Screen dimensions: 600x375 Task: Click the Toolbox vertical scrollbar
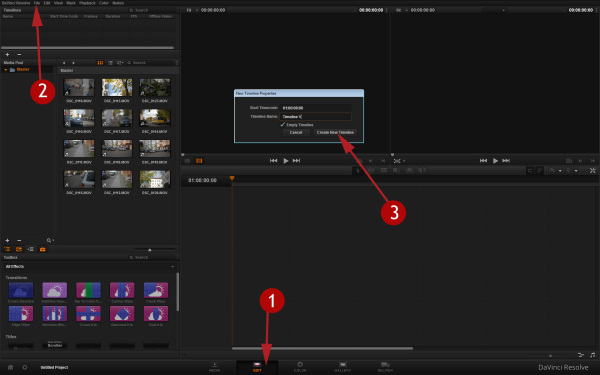pyautogui.click(x=178, y=292)
